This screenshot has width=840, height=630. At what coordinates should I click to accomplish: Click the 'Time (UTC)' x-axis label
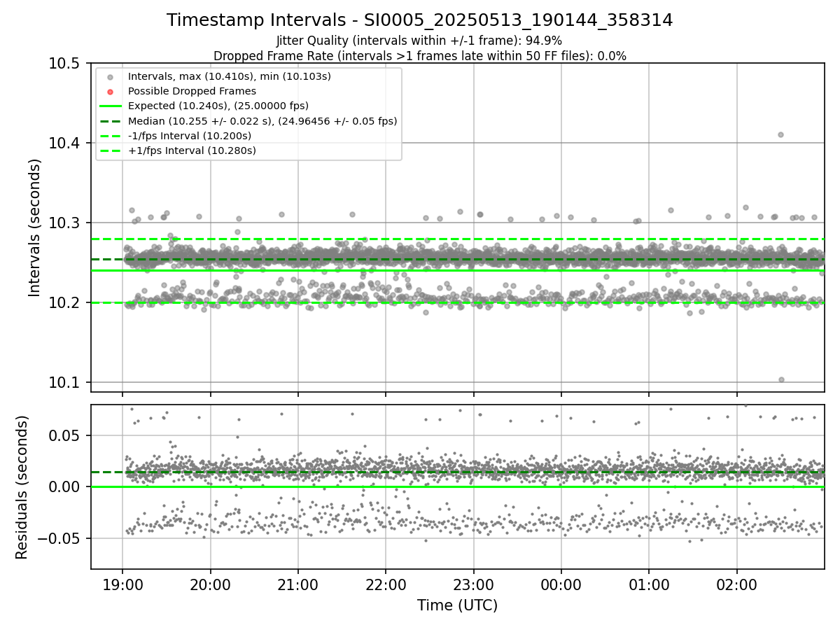pos(458,605)
